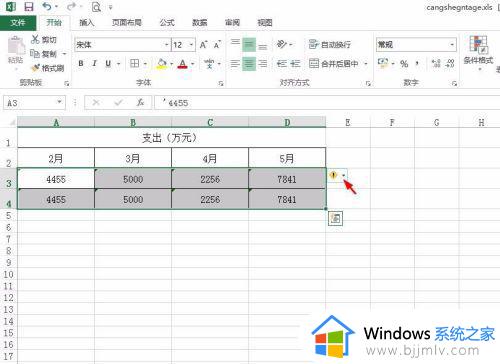The height and width of the screenshot is (364, 500).
Task: Toggle align text right
Action: 263,63
